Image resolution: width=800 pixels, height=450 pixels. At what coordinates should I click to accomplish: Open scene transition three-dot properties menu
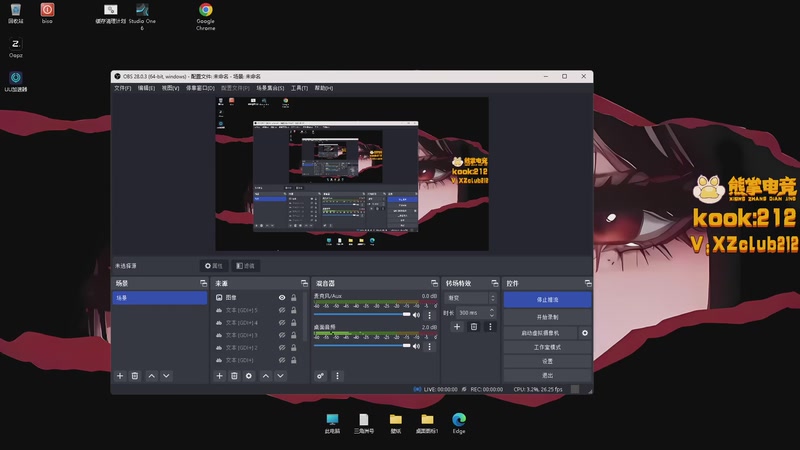[x=490, y=327]
